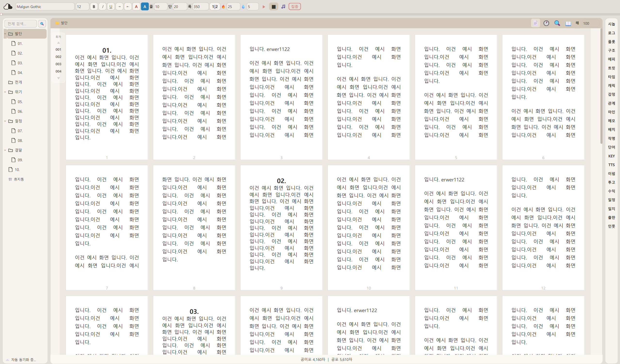620x364 pixels.
Task: Jump to chapter 001
Action: point(58,49)
